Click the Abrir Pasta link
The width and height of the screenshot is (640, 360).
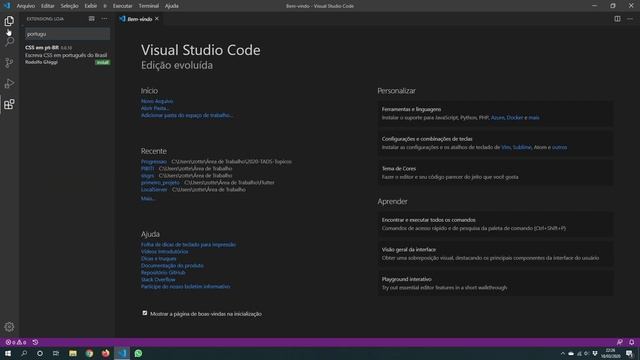pos(155,108)
